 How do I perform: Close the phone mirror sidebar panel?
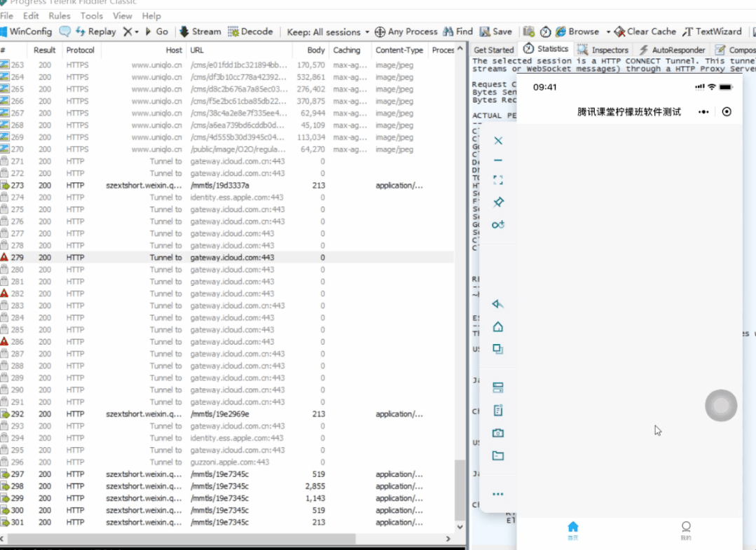pos(498,141)
